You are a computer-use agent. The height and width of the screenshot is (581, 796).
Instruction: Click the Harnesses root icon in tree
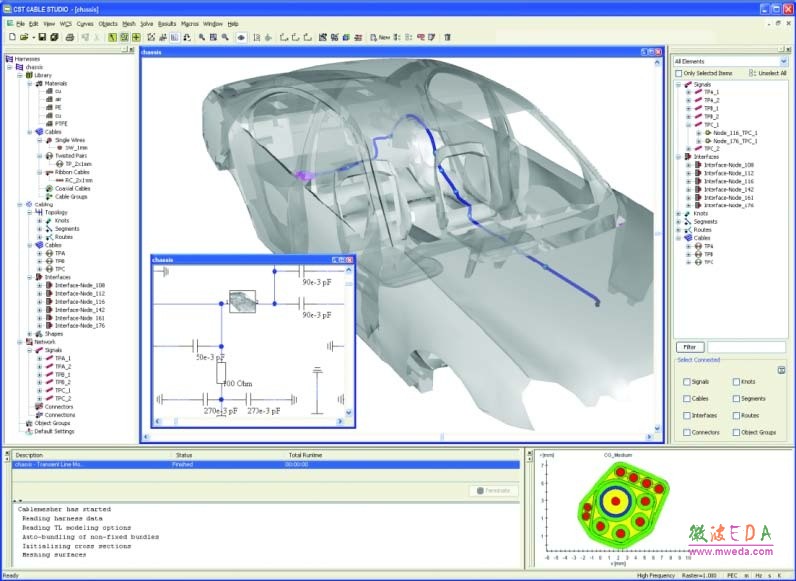point(9,59)
